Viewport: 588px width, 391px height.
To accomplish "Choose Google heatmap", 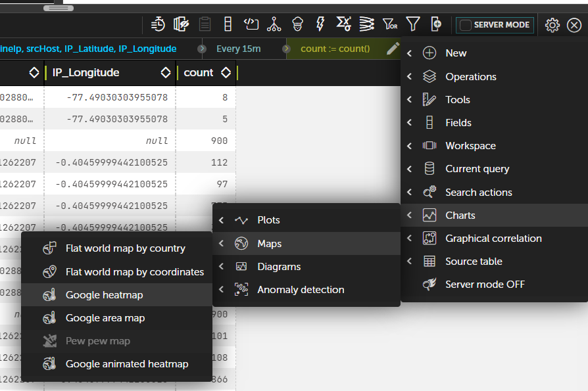I will pos(116,295).
